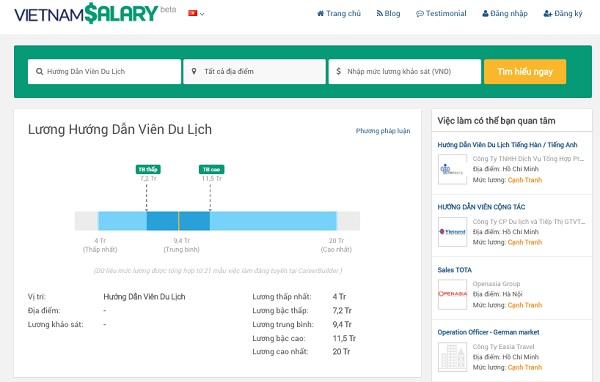The width and height of the screenshot is (600, 382).
Task: Open the Sales TOTA job listing
Action: tap(455, 270)
